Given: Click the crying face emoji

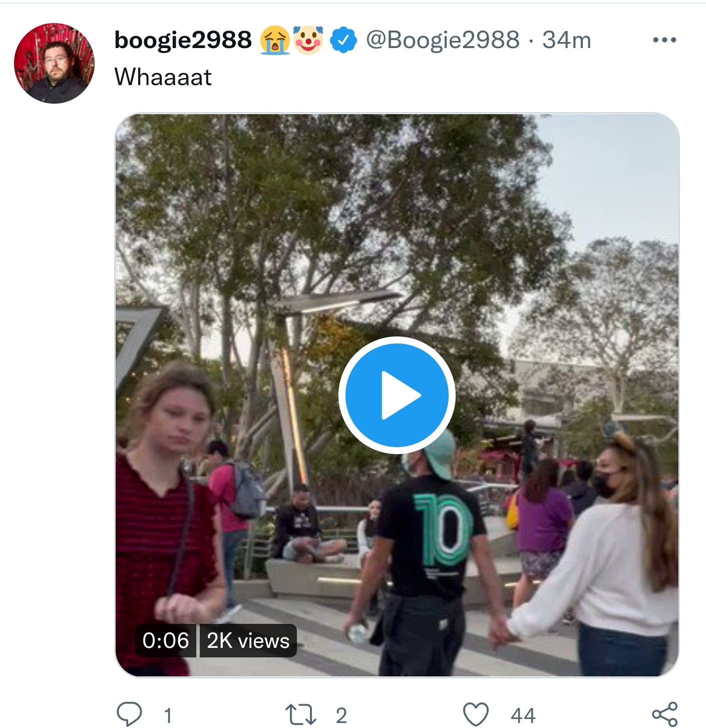Looking at the screenshot, I should point(275,41).
